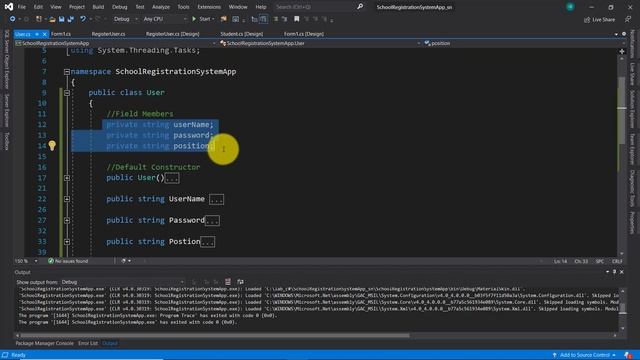The height and width of the screenshot is (360, 640).
Task: Click the feedback icon beside Live Share
Action: coord(628,19)
